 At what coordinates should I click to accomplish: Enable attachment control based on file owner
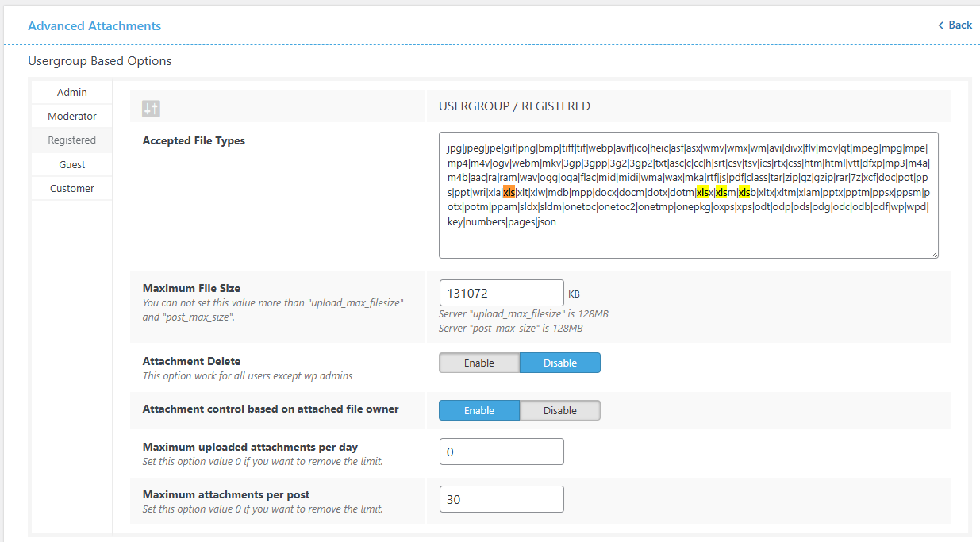pyautogui.click(x=479, y=410)
